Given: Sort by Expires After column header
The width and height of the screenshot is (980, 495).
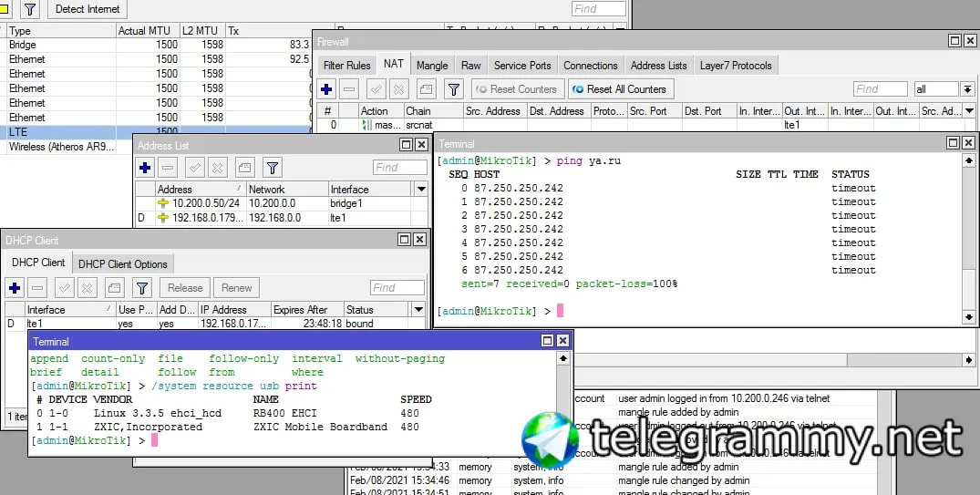Looking at the screenshot, I should 307,309.
